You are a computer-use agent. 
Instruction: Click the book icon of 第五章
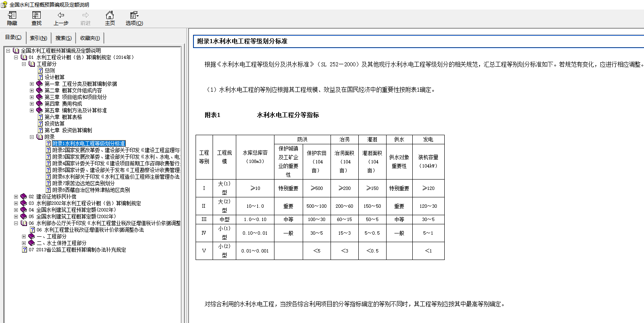tap(39, 110)
